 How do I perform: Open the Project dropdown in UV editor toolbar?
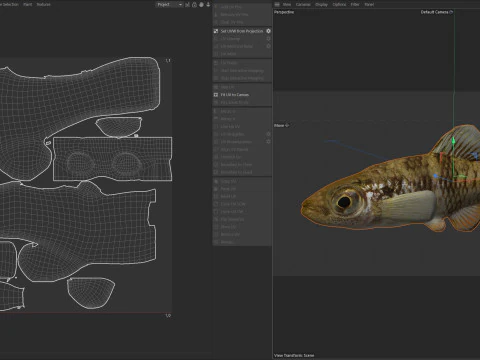point(170,4)
